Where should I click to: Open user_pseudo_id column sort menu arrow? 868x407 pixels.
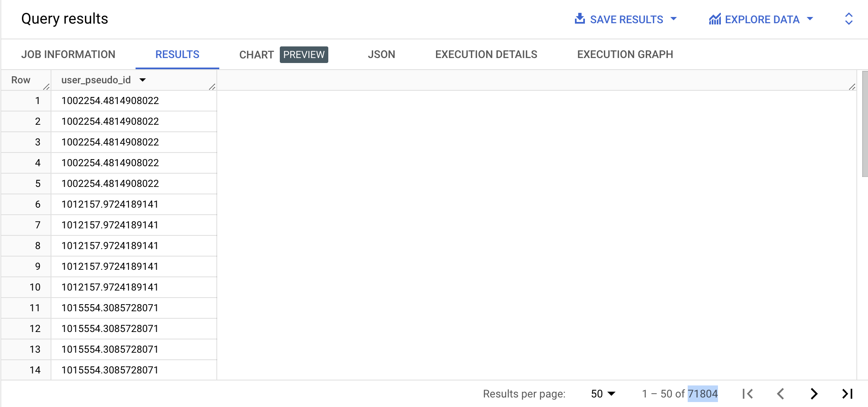point(143,80)
